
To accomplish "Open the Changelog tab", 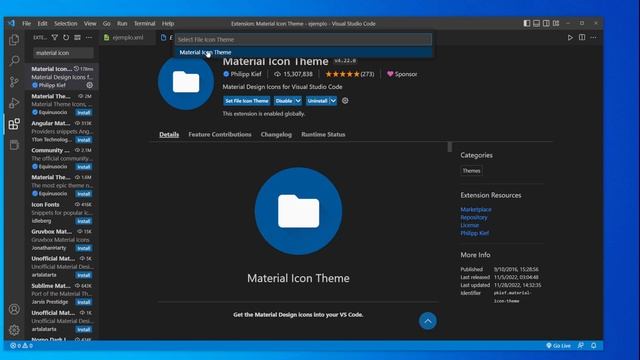I will tap(276, 134).
